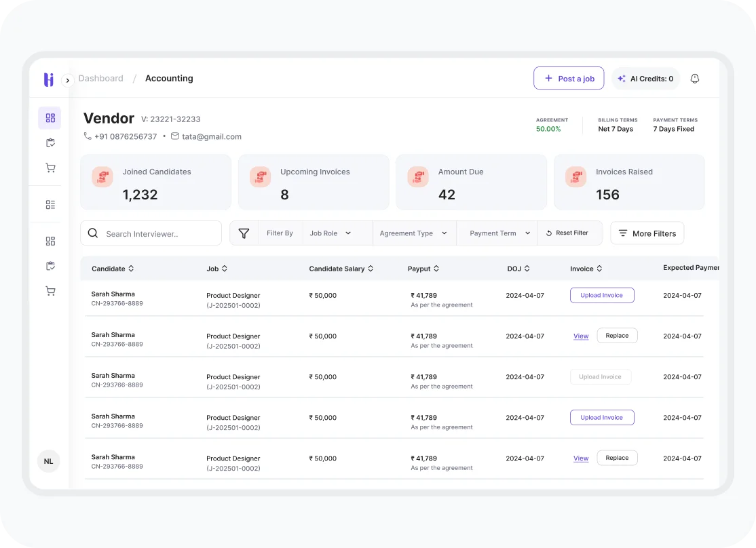The height and width of the screenshot is (548, 756).
Task: Open the Job Role dropdown
Action: click(x=330, y=233)
